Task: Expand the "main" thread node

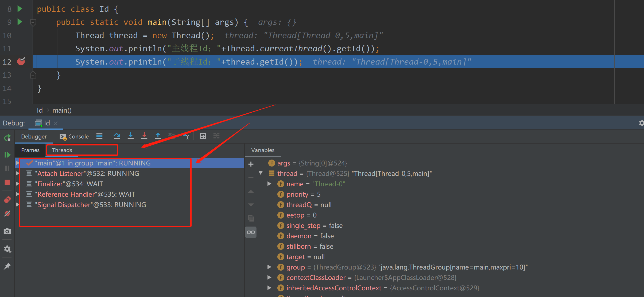Action: coord(17,163)
